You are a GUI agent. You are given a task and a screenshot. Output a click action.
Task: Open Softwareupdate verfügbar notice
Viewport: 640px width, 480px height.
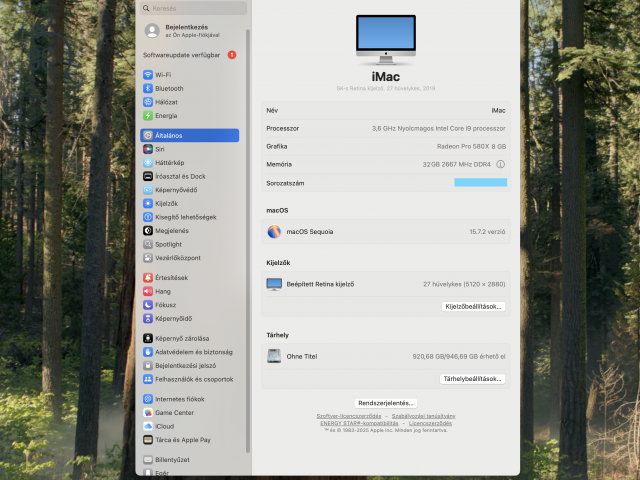(189, 55)
